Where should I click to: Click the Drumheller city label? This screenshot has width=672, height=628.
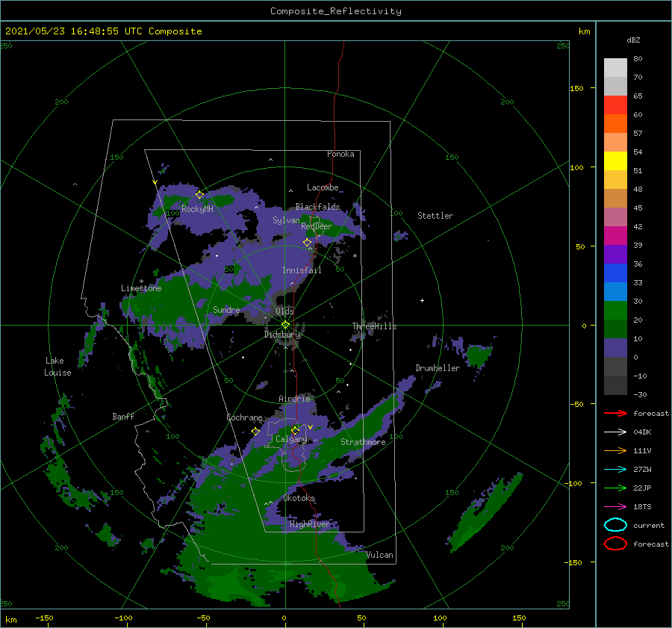click(x=438, y=368)
